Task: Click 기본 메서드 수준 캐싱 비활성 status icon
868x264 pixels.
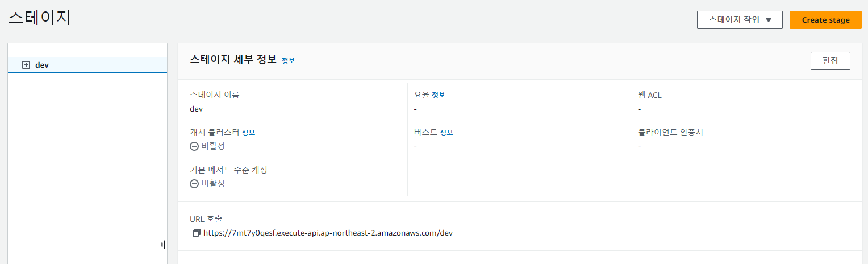Action: point(194,184)
